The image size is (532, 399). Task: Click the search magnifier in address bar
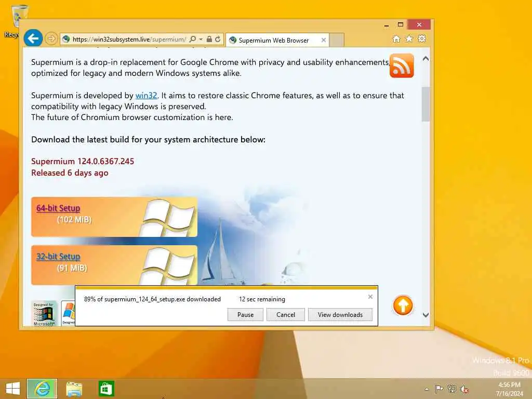[192, 39]
